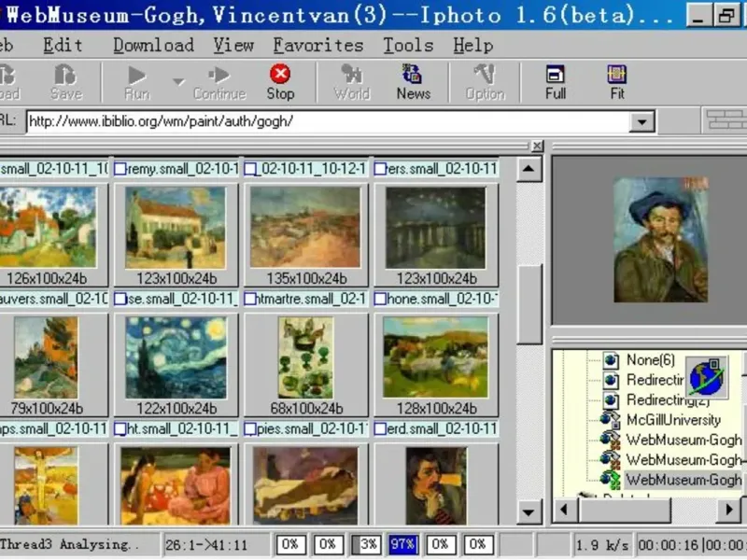Select the yellow house thumbnail 123x100x24b

[176, 228]
